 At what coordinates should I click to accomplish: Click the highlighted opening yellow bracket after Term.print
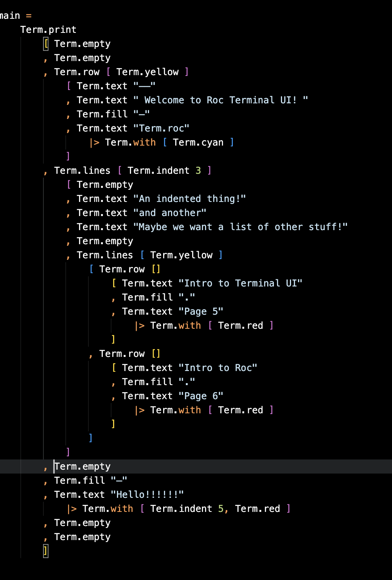click(46, 44)
